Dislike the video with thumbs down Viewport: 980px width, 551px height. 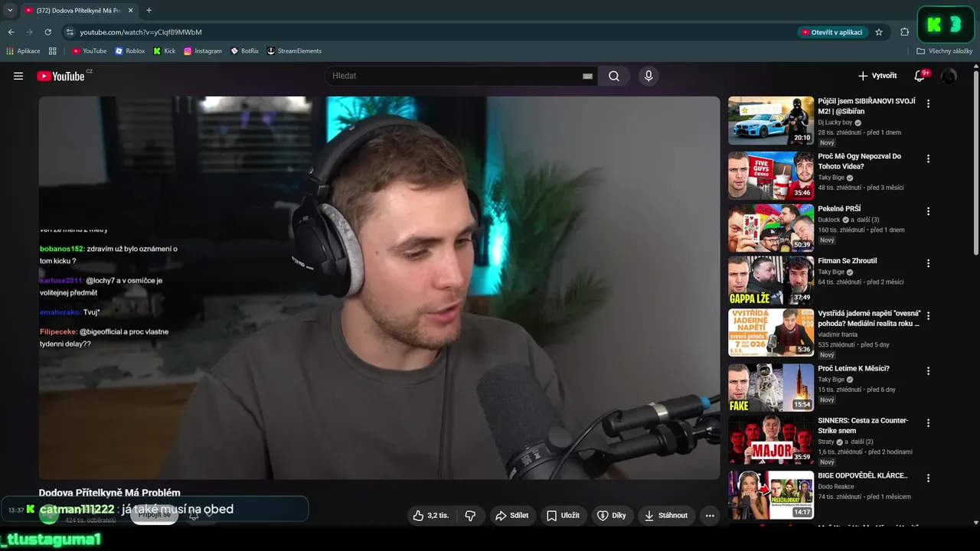pos(470,516)
